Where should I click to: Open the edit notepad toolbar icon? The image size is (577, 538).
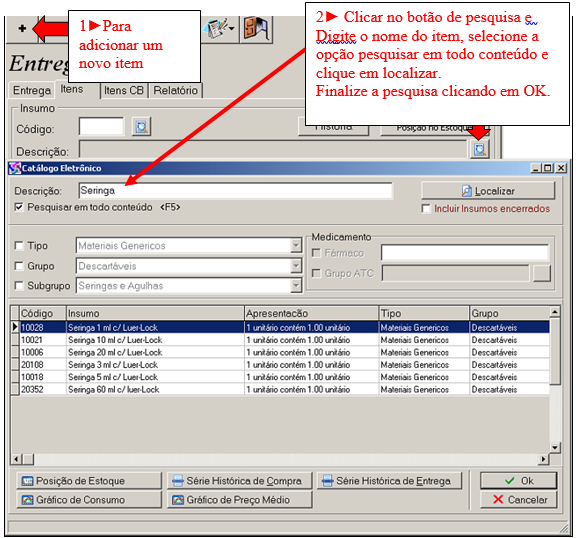[220, 29]
